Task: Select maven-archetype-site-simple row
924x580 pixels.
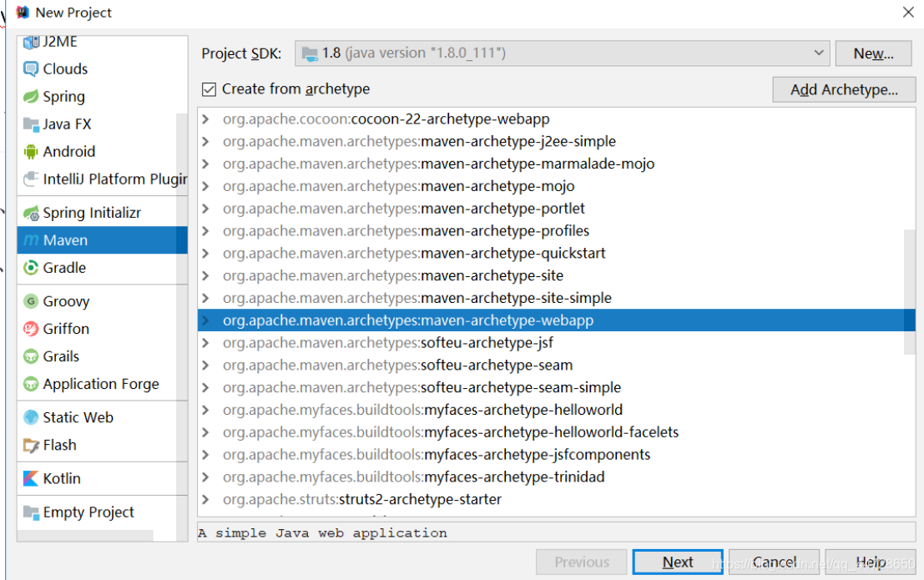Action: (x=556, y=298)
